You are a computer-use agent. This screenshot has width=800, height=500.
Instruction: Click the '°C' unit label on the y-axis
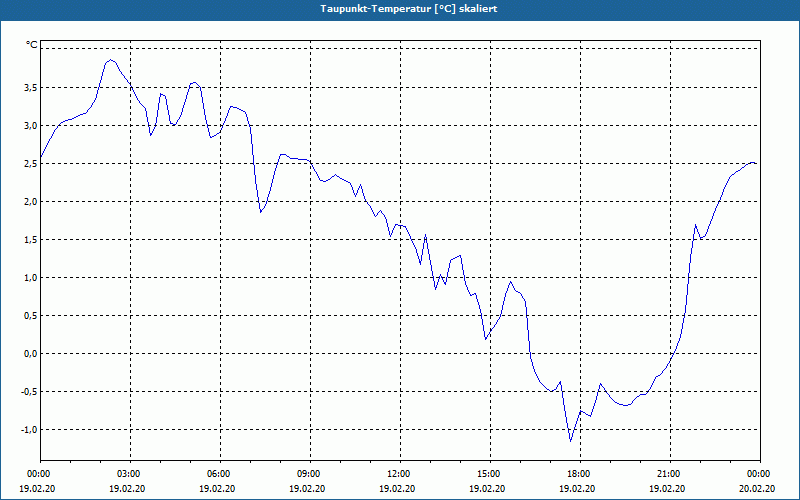pos(31,45)
